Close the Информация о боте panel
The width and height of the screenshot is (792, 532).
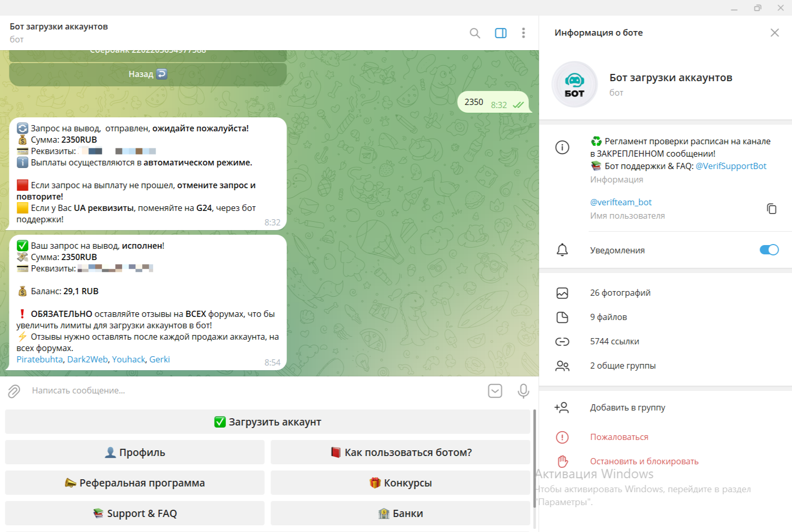(x=774, y=33)
